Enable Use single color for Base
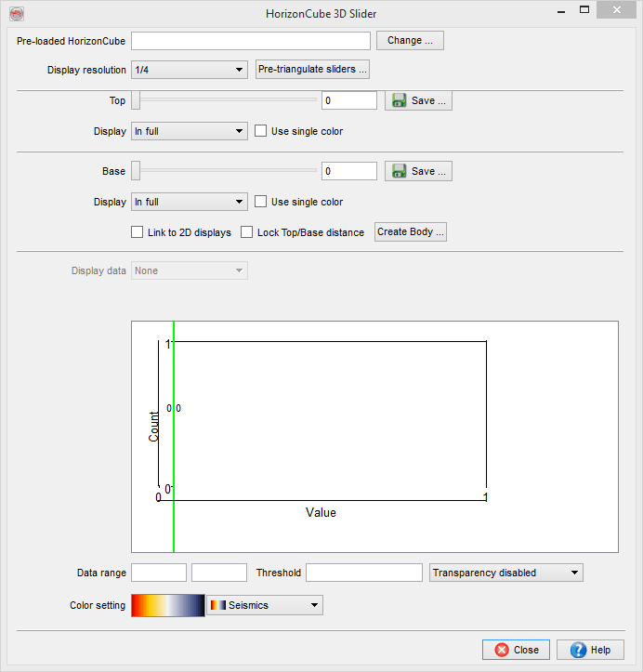Viewport: 643px width, 672px height. 261,202
